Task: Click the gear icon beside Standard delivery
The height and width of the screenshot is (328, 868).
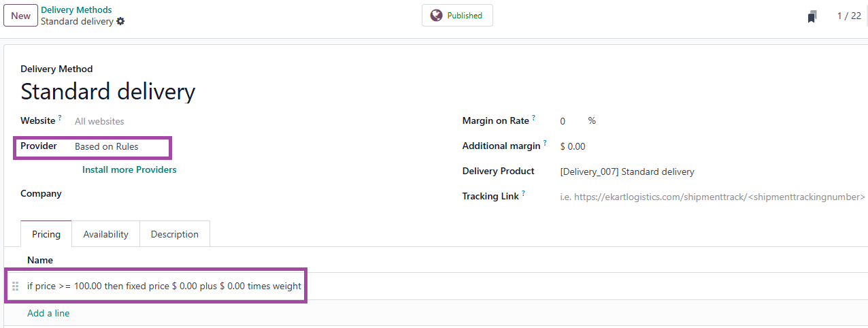Action: 120,21
